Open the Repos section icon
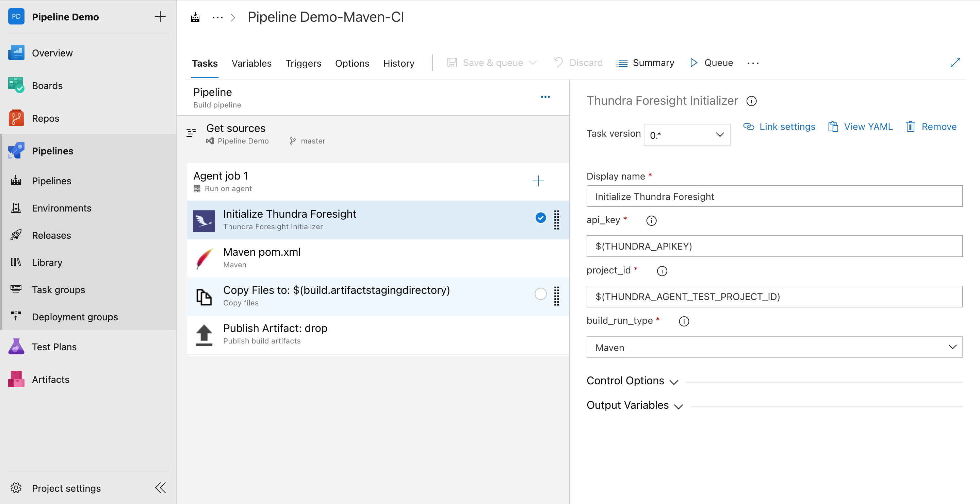The image size is (980, 504). pyautogui.click(x=16, y=118)
